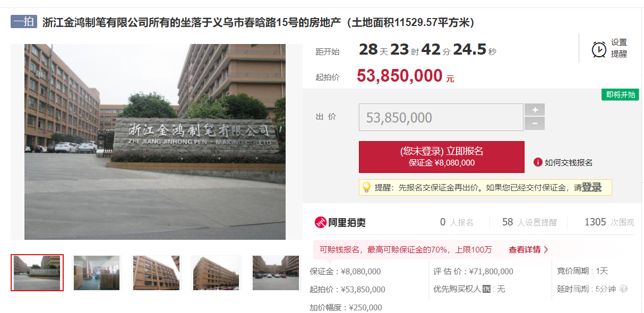The image size is (644, 313).
Task: Click the alarm clock reminder icon
Action: tap(599, 49)
